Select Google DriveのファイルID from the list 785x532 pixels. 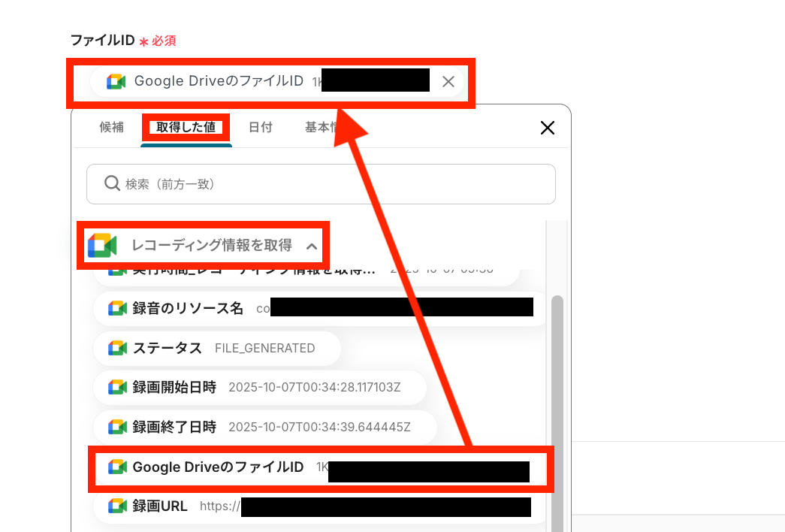(x=321, y=467)
